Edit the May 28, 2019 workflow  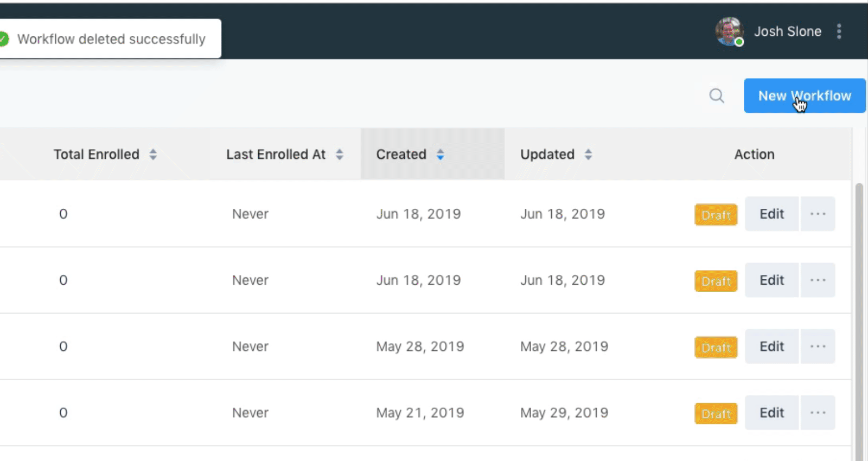point(771,347)
